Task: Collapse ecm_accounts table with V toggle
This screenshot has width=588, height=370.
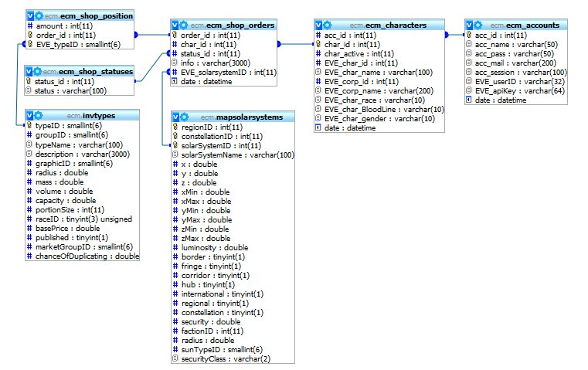Action: pos(469,25)
